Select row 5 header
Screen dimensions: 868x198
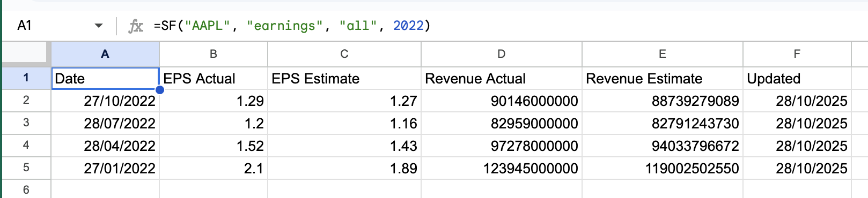26,168
